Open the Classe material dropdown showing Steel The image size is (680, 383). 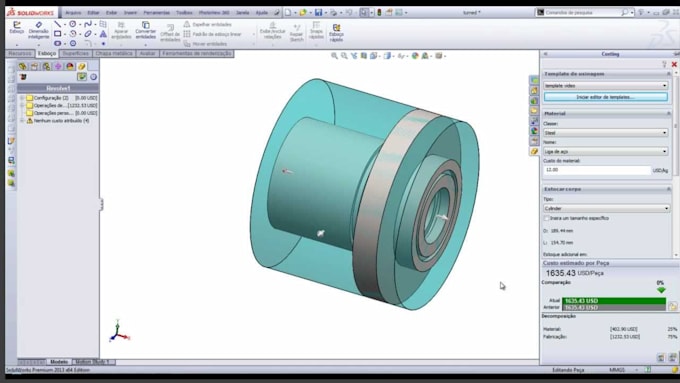(605, 133)
